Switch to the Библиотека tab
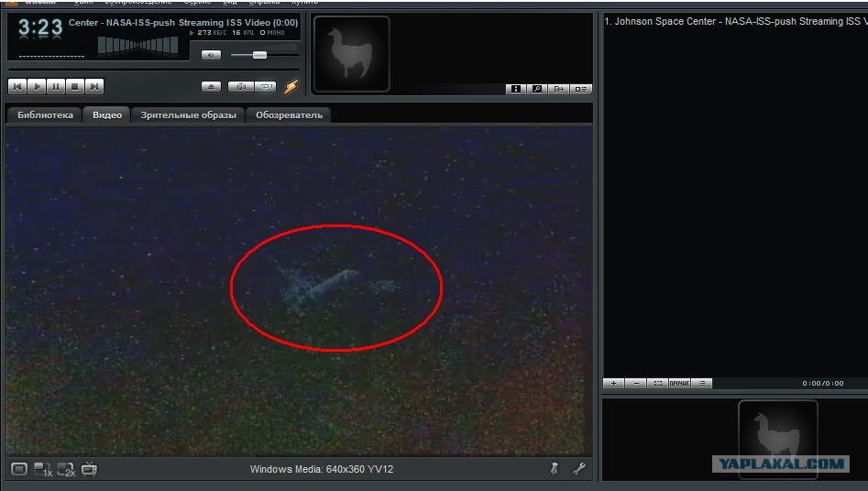 point(45,115)
